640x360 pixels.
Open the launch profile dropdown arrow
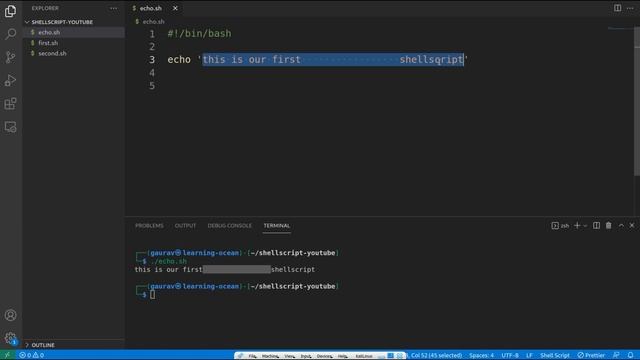coord(585,226)
